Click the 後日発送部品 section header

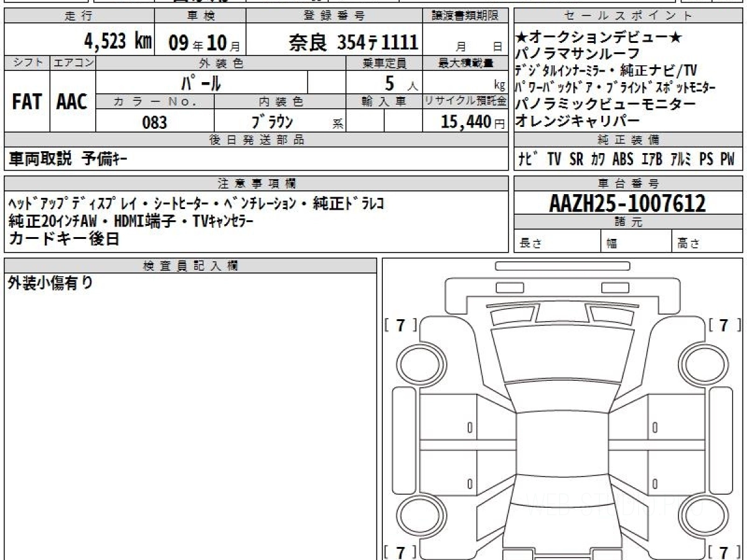[x=256, y=140]
